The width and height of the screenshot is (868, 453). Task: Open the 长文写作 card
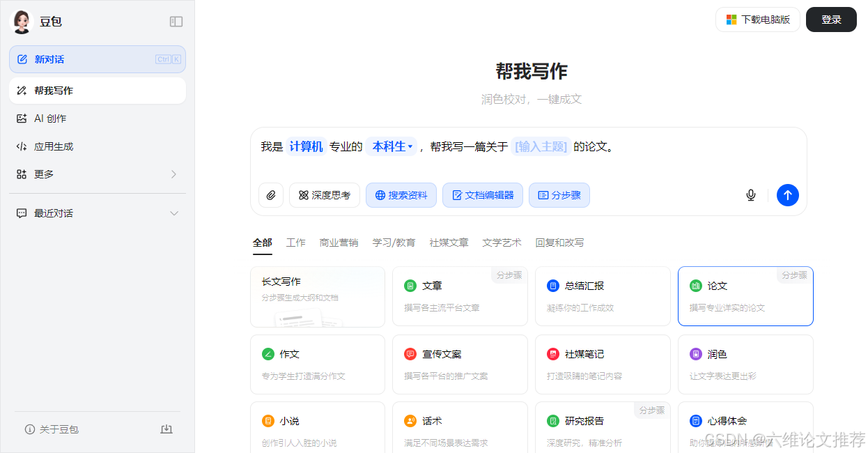tap(318, 297)
